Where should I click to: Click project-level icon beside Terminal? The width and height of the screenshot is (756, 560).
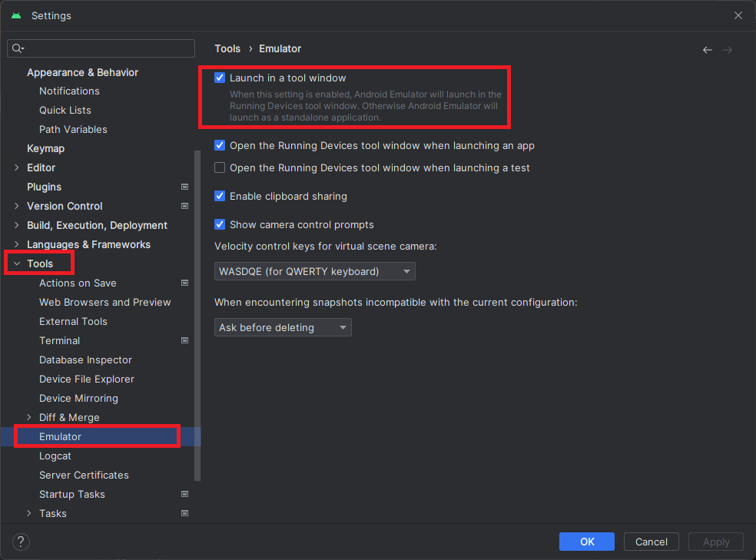tap(184, 340)
